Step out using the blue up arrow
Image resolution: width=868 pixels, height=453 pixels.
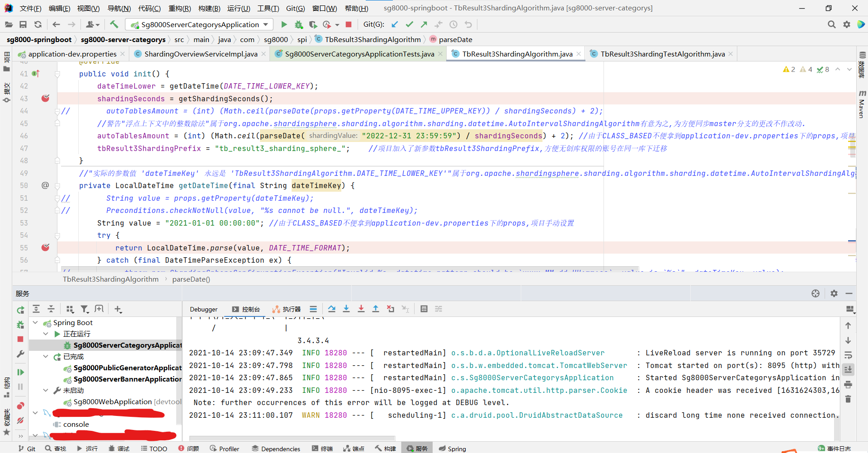[x=376, y=309]
